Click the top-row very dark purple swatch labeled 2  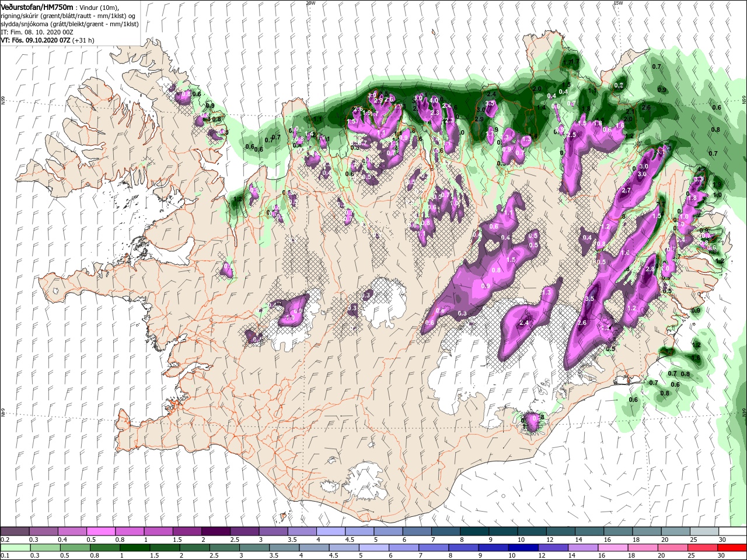(215, 531)
